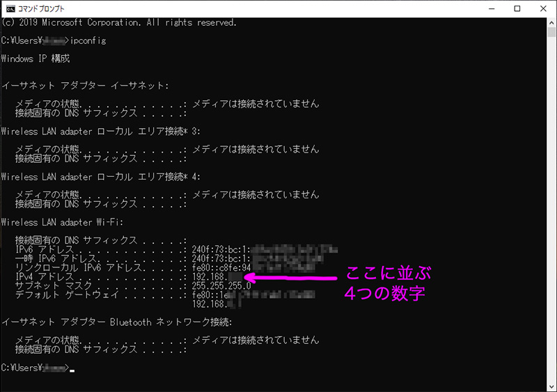Maximize the Command Prompt window
This screenshot has width=557, height=392.
pos(517,8)
